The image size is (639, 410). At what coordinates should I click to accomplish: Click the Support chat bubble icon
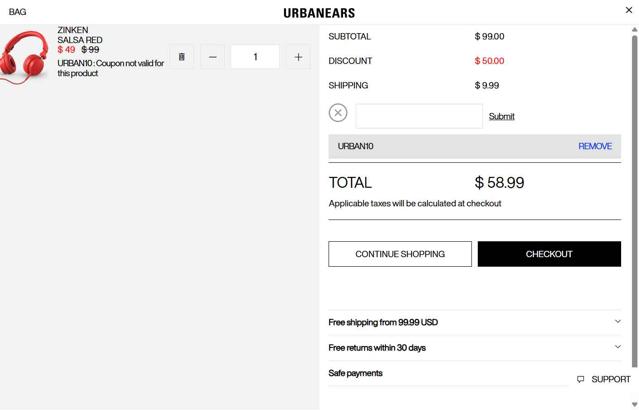point(580,379)
